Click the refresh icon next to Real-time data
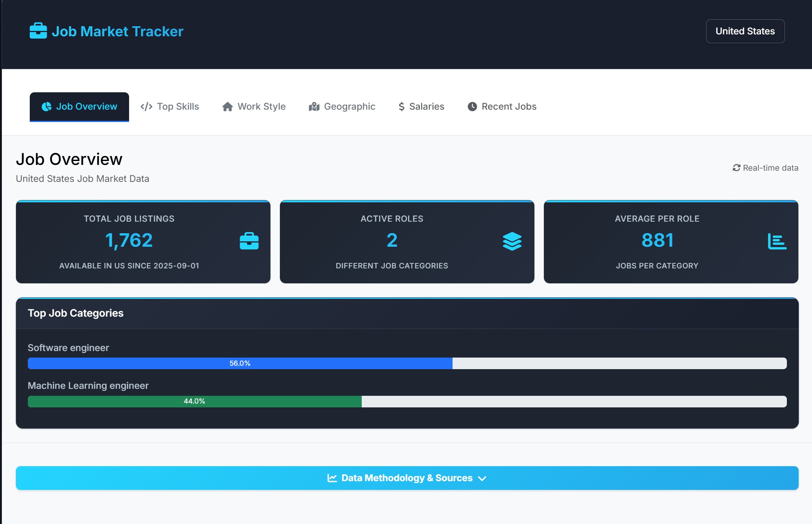The image size is (812, 524). [x=736, y=168]
